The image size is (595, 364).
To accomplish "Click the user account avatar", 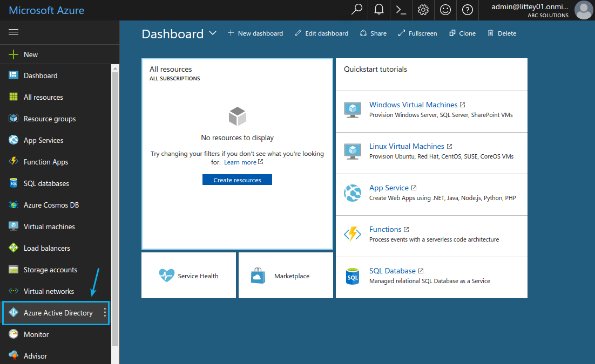I will [x=584, y=10].
